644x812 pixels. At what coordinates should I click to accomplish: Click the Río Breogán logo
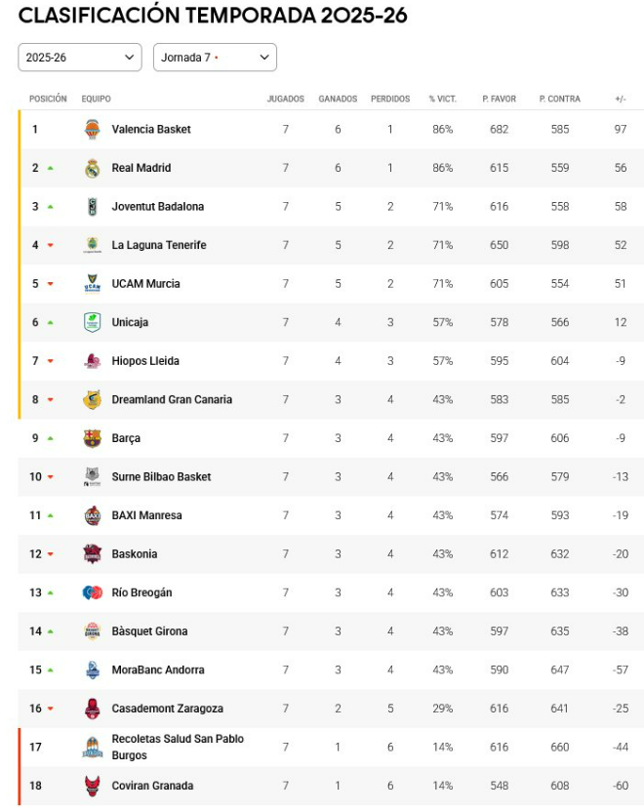pyautogui.click(x=92, y=592)
